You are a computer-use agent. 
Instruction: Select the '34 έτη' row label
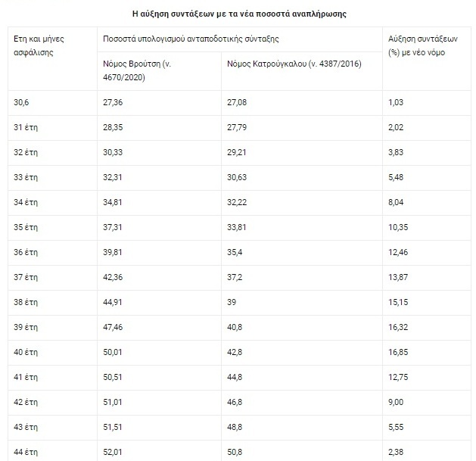26,202
